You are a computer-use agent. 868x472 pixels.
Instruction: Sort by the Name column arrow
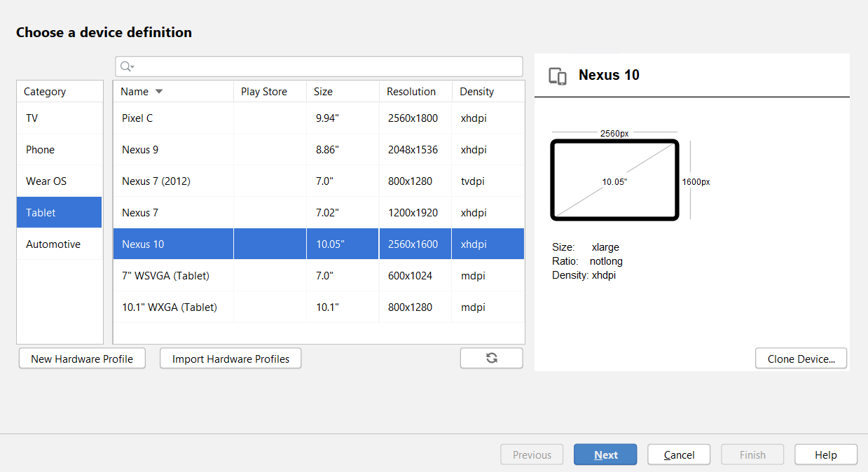pos(159,92)
